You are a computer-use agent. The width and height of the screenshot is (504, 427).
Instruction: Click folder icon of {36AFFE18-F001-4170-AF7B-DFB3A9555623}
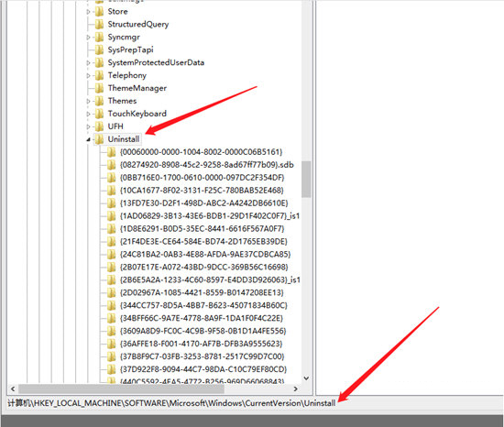click(x=111, y=344)
